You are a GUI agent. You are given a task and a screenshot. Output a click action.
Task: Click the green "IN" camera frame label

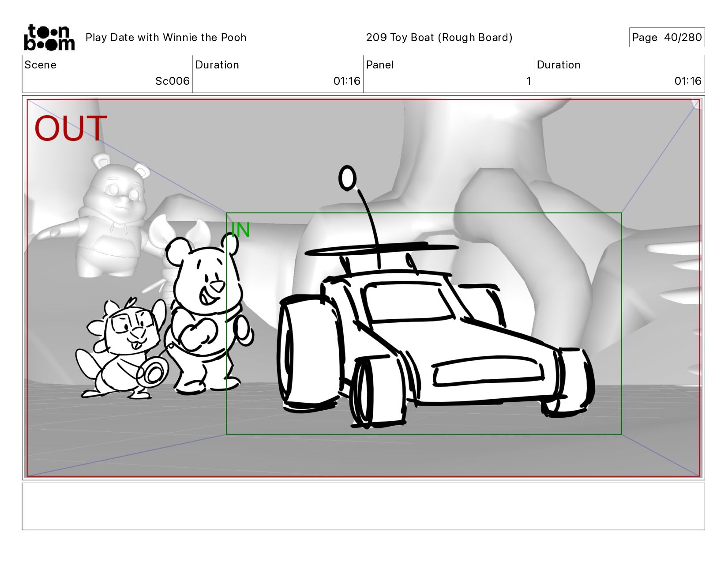point(240,230)
